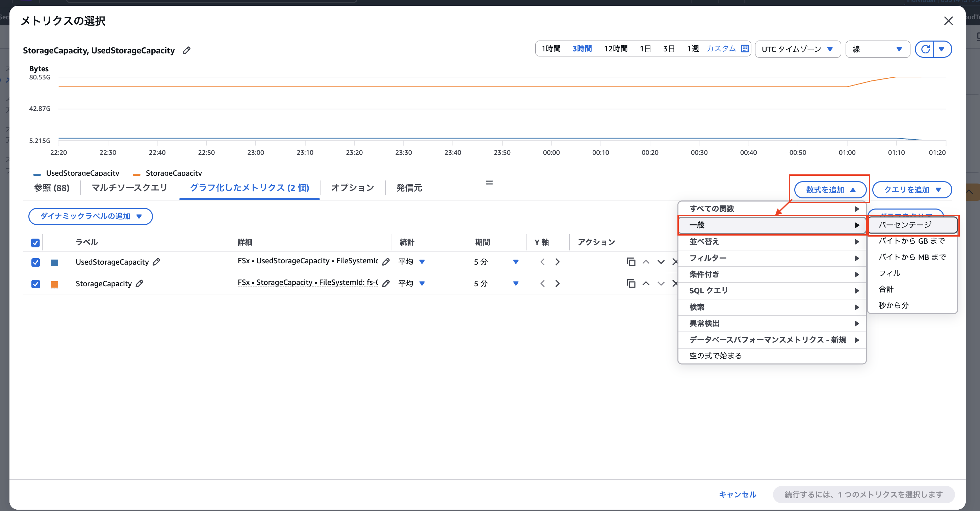Click the クエリを追加 button
Screen dimensions: 980x511
click(911, 190)
